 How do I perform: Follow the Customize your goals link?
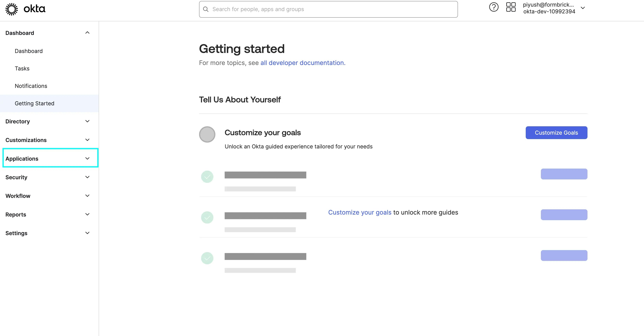coord(359,212)
